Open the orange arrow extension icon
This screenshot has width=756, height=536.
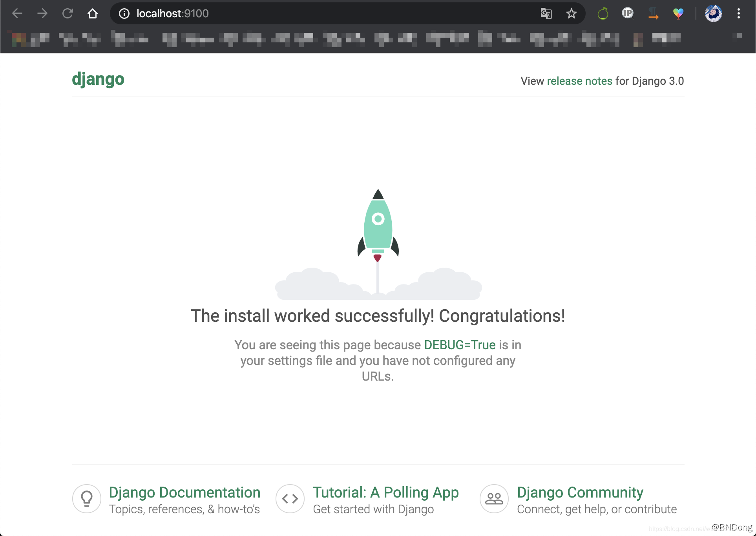click(x=653, y=13)
